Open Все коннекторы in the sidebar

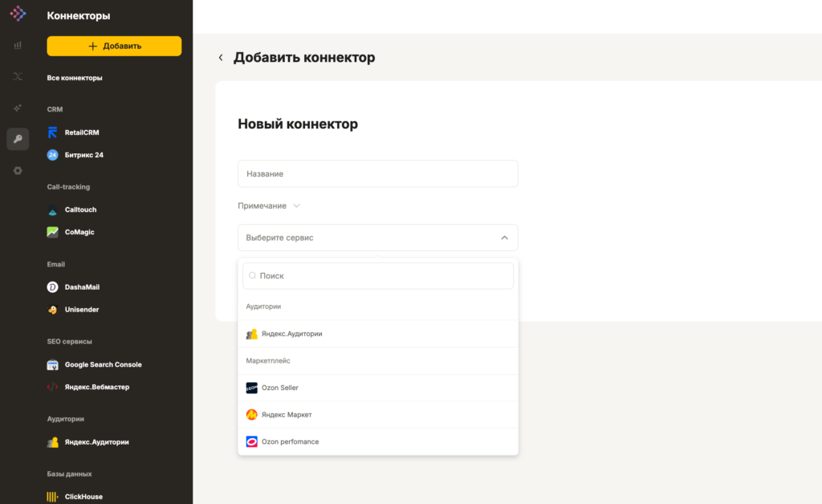click(x=75, y=78)
